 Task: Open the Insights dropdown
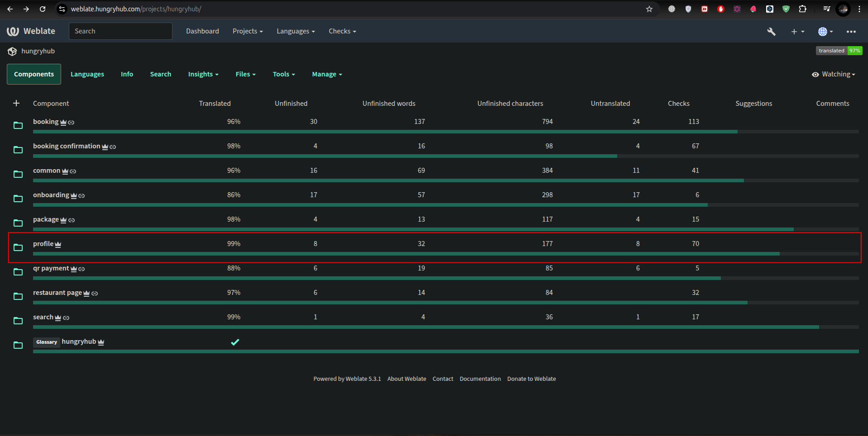coord(203,74)
